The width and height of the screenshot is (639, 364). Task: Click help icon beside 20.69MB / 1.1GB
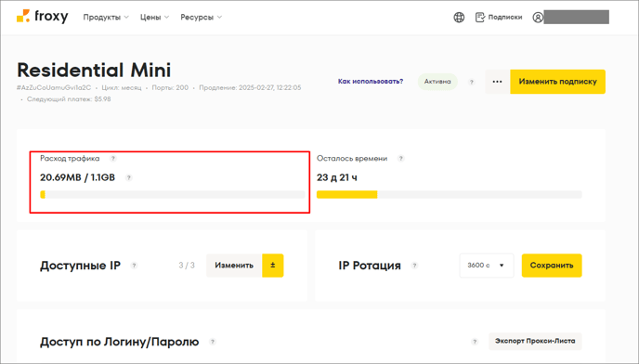(x=129, y=177)
